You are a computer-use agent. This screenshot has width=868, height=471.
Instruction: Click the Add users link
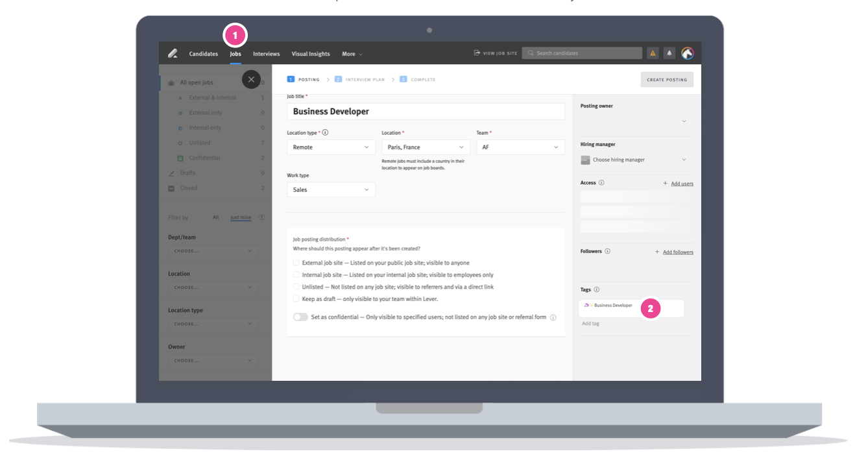tap(682, 184)
